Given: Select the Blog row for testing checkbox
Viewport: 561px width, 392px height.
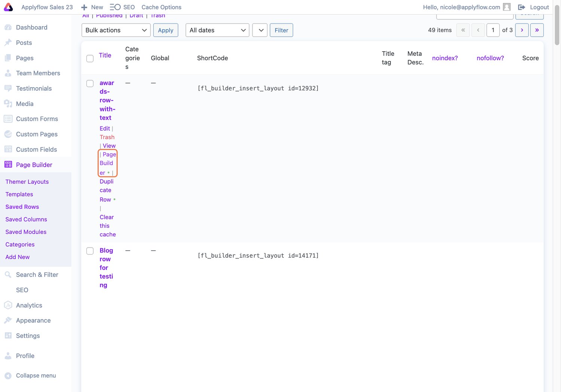Looking at the screenshot, I should [x=90, y=251].
